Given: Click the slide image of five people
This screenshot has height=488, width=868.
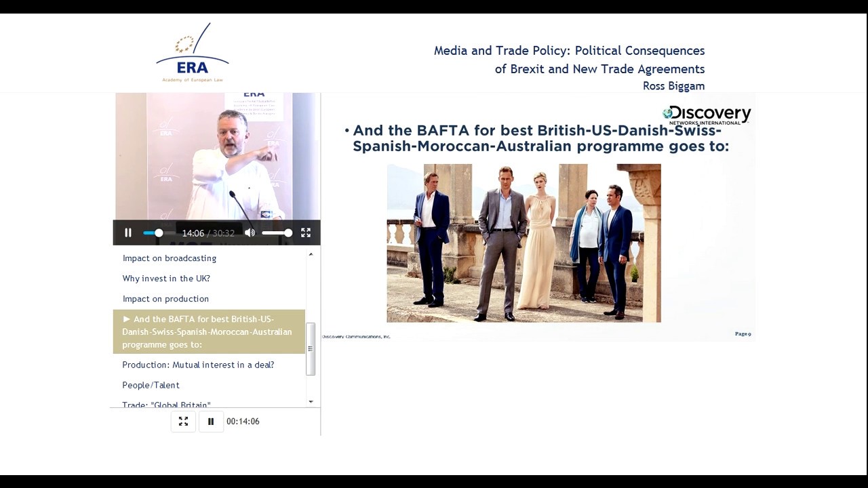Looking at the screenshot, I should pyautogui.click(x=524, y=243).
